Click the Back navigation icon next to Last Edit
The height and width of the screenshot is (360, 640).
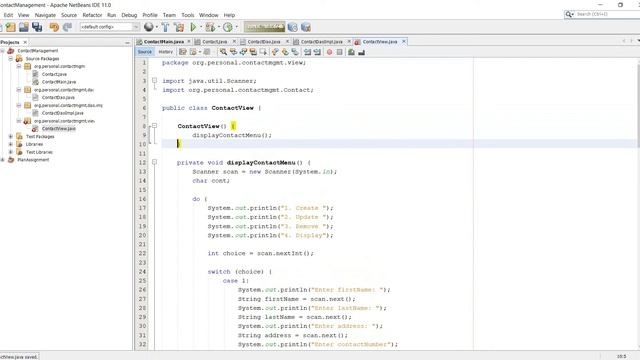193,52
